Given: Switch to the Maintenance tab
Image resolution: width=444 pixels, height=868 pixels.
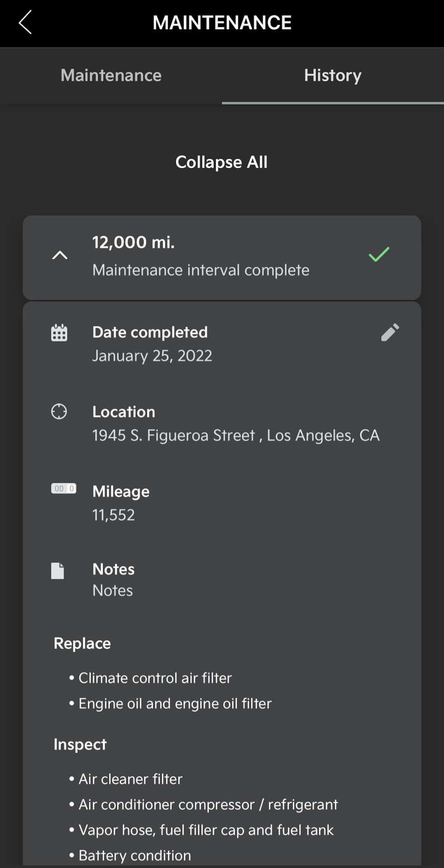Looking at the screenshot, I should pos(111,75).
